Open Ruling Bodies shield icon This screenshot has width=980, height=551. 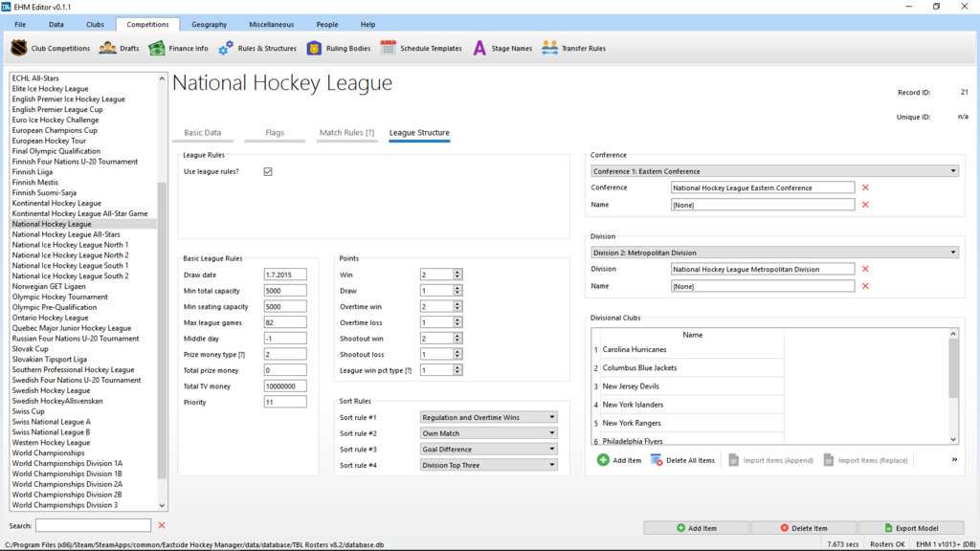[x=314, y=48]
